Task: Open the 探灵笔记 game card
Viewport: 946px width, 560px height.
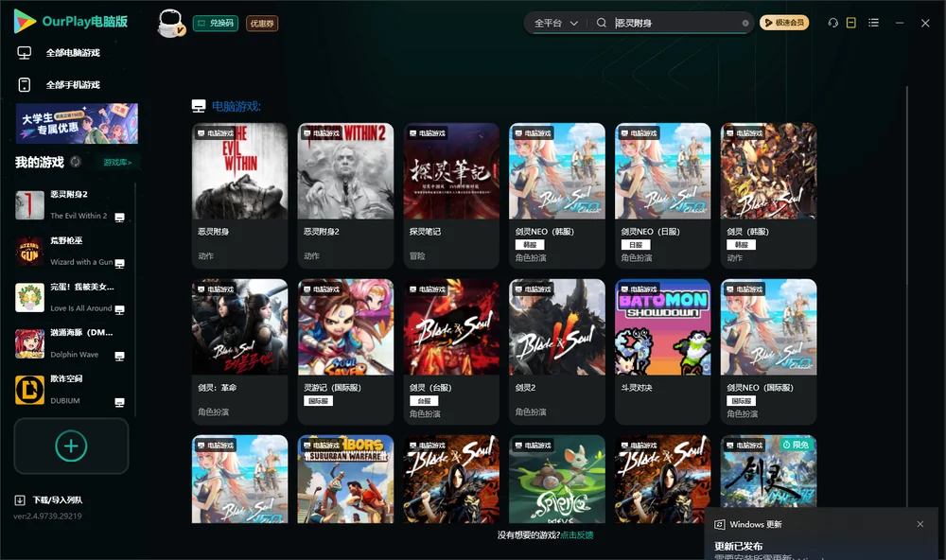Action: (x=451, y=195)
